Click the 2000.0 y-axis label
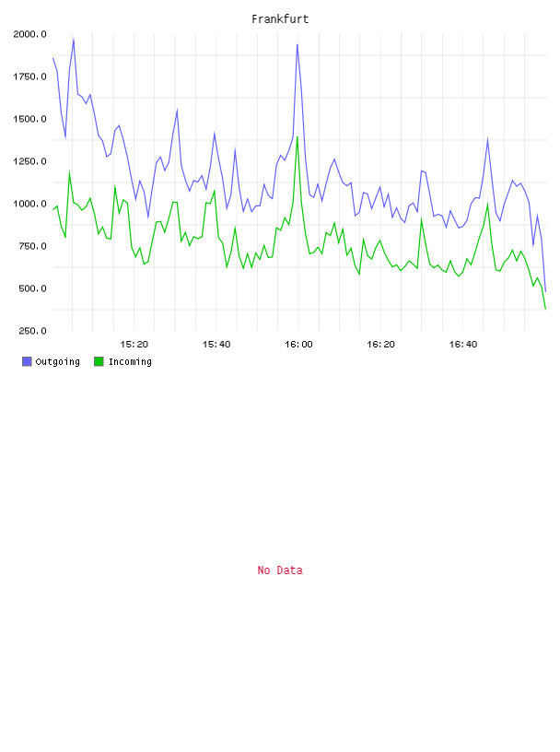Image resolution: width=560 pixels, height=752 pixels. coord(29,34)
